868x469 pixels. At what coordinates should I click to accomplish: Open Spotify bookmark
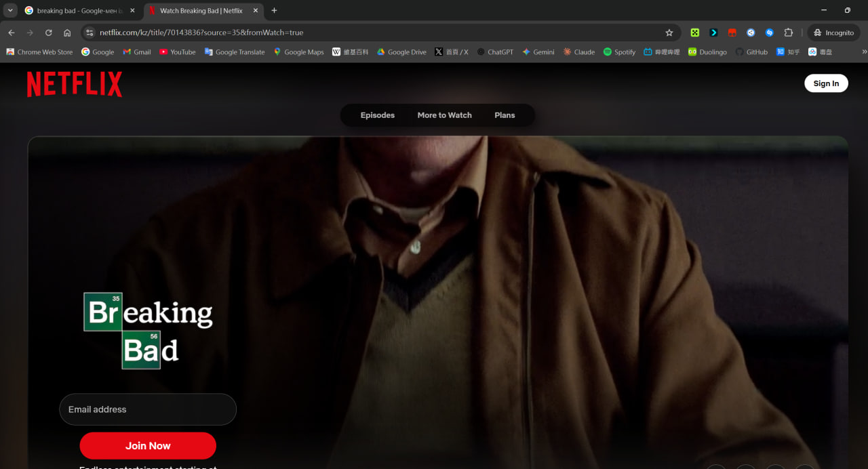[x=619, y=52]
